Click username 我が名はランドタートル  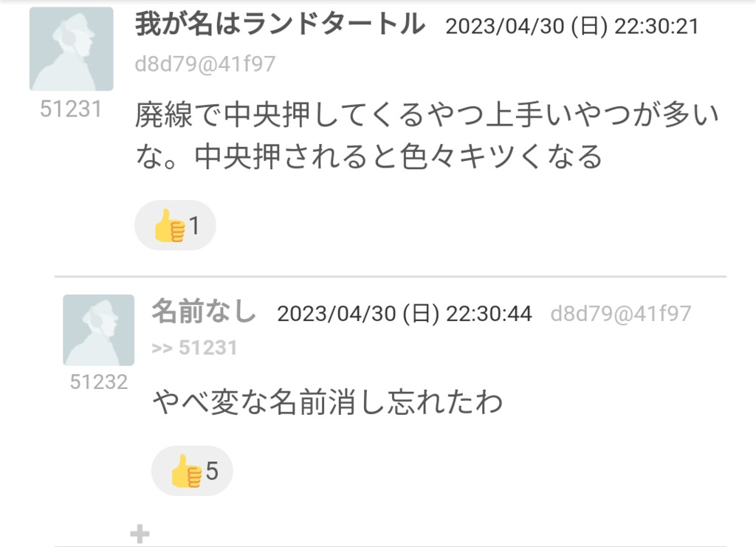280,24
